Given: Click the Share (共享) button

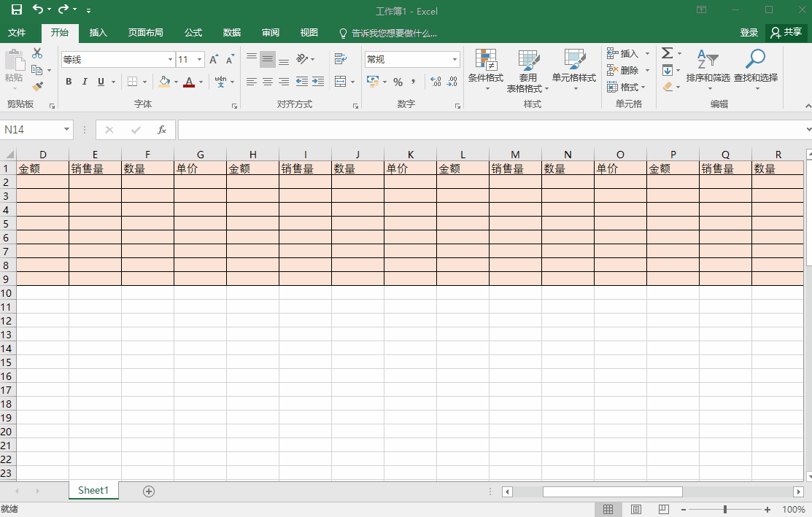Looking at the screenshot, I should click(x=786, y=32).
